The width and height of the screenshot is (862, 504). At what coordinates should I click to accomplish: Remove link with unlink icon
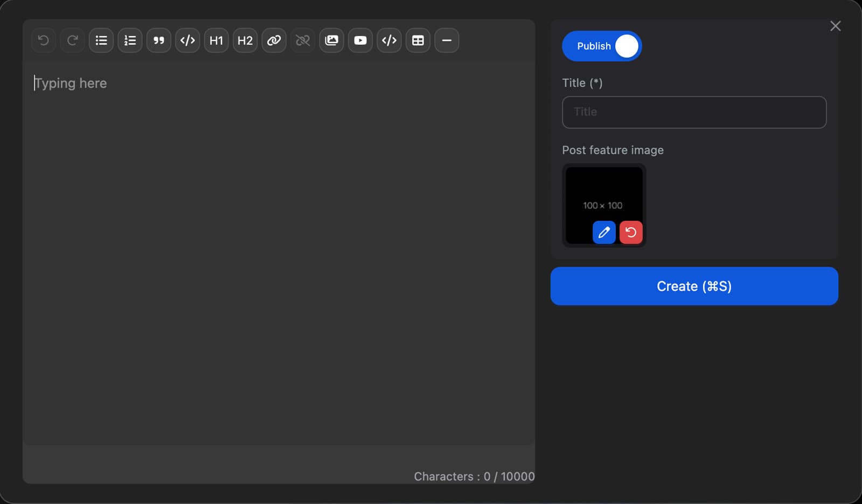(x=303, y=40)
